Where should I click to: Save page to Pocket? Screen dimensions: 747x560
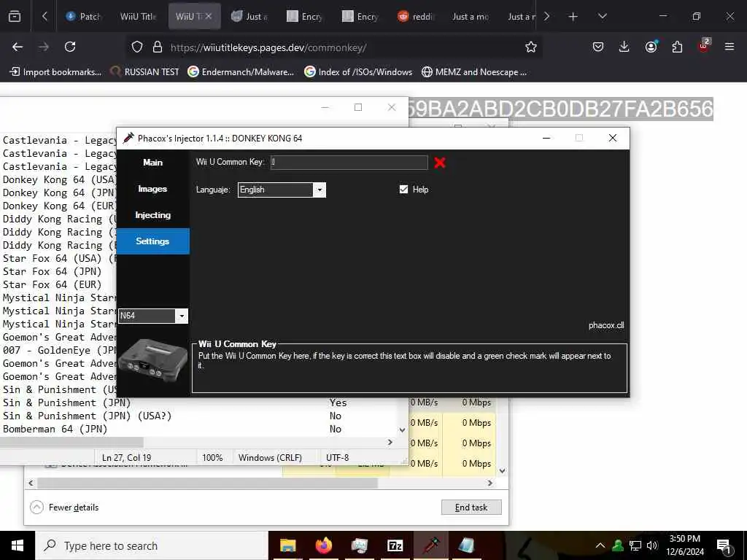coord(598,47)
